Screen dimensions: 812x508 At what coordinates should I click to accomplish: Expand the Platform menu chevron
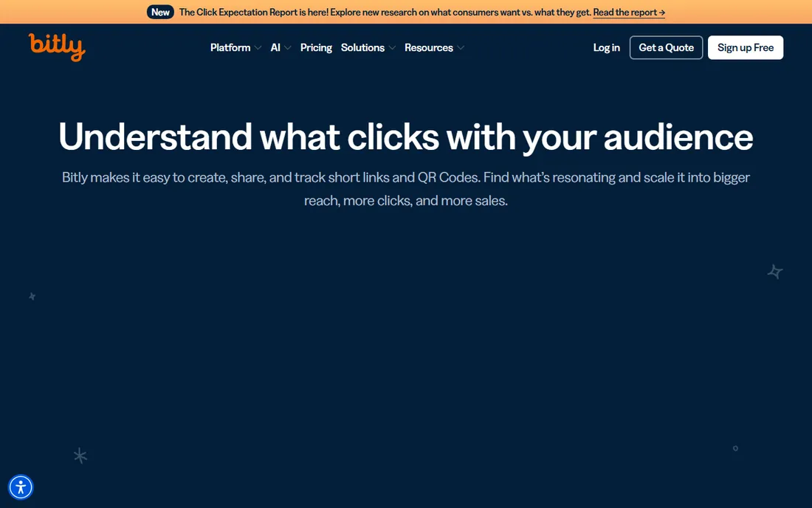pyautogui.click(x=258, y=48)
